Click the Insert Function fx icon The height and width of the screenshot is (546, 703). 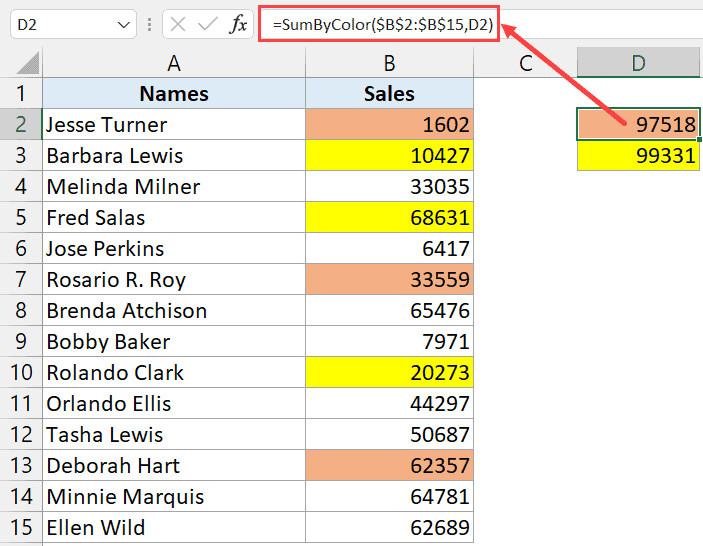[238, 25]
